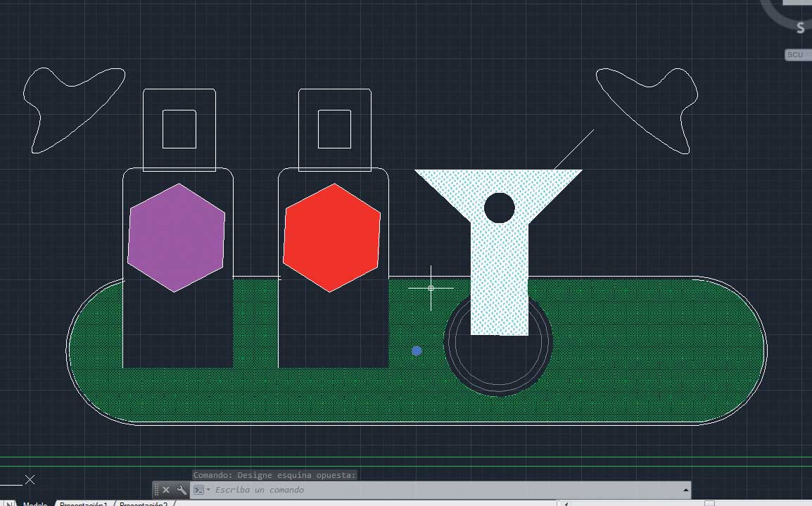This screenshot has width=812, height=506.
Task: Click the horizontal scrollbar at the bottom
Action: 633,503
